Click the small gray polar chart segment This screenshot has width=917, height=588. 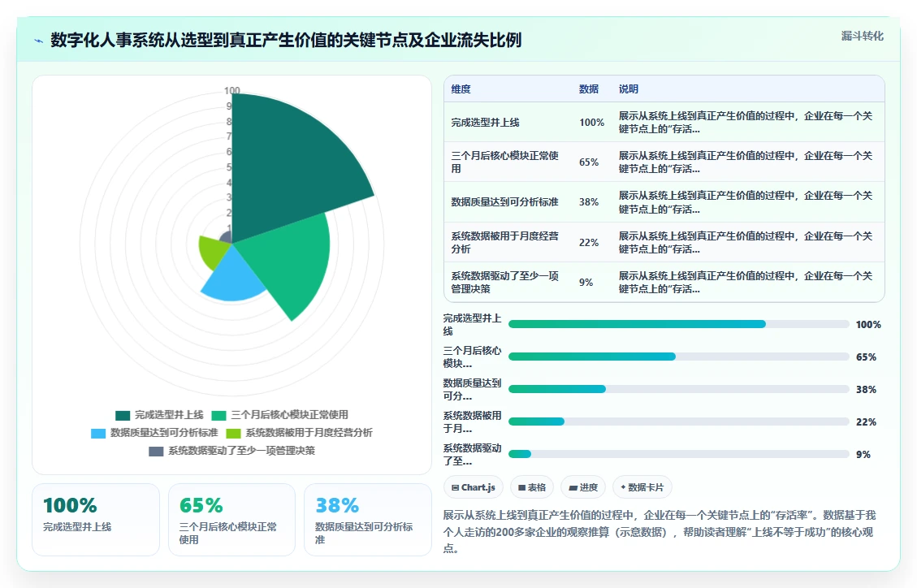pos(227,237)
